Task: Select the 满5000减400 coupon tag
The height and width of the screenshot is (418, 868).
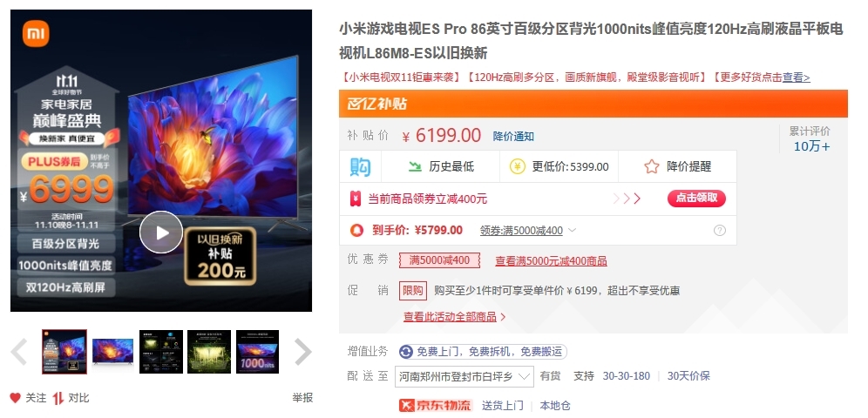Action: point(439,260)
